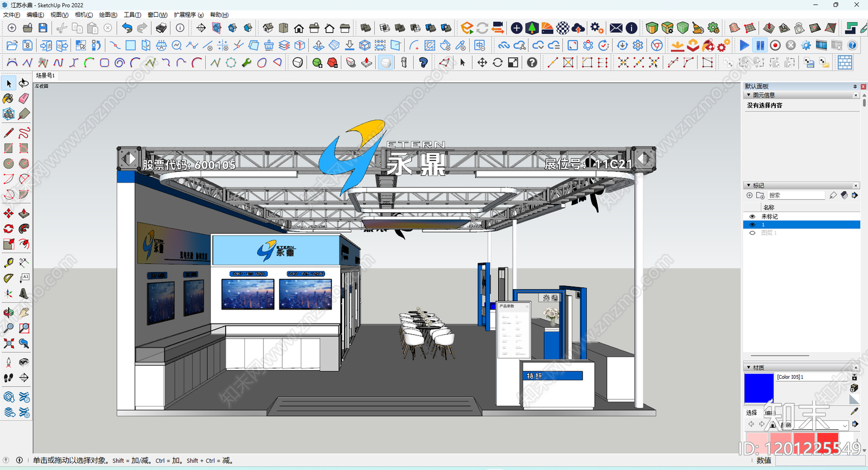Pause the animation with the blue pause icon
The height and width of the screenshot is (470, 868).
click(760, 46)
